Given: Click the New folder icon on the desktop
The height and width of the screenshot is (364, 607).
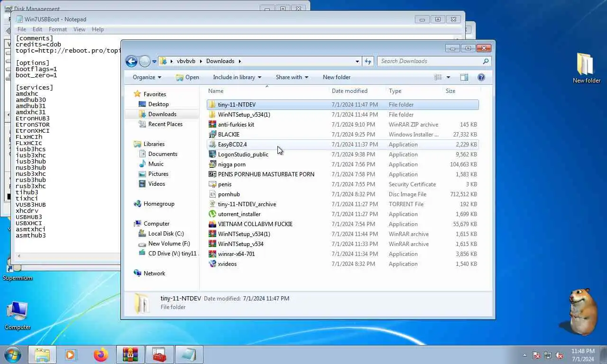Looking at the screenshot, I should [x=586, y=67].
